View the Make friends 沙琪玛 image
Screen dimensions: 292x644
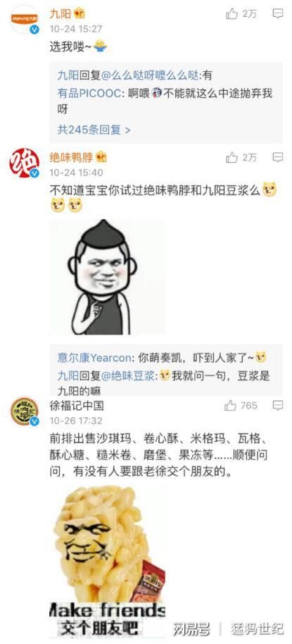pos(107,562)
